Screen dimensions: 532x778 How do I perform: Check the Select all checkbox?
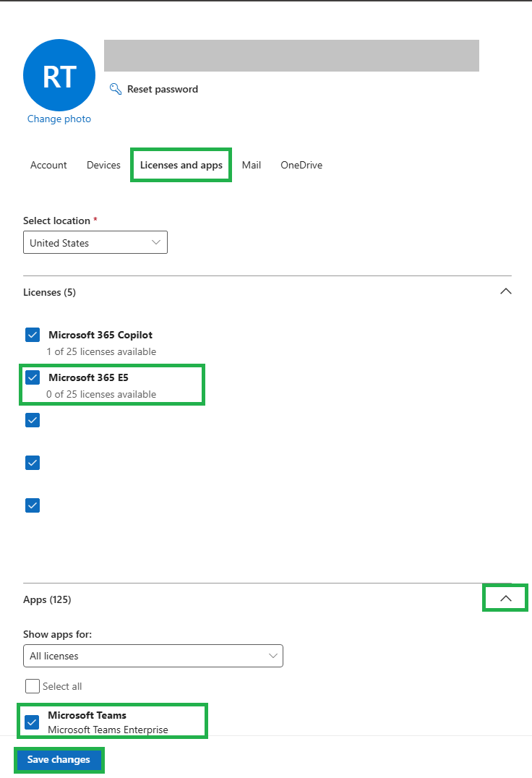(x=33, y=686)
